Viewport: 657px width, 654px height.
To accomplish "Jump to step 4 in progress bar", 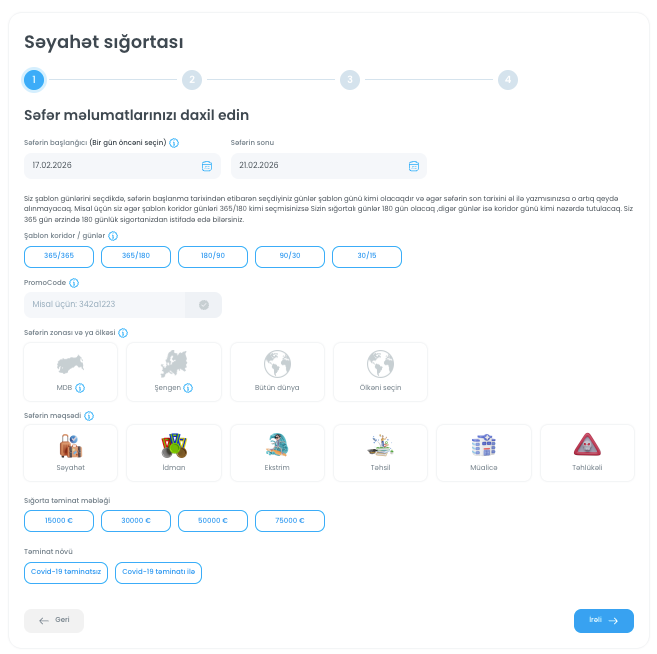I will pos(508,80).
